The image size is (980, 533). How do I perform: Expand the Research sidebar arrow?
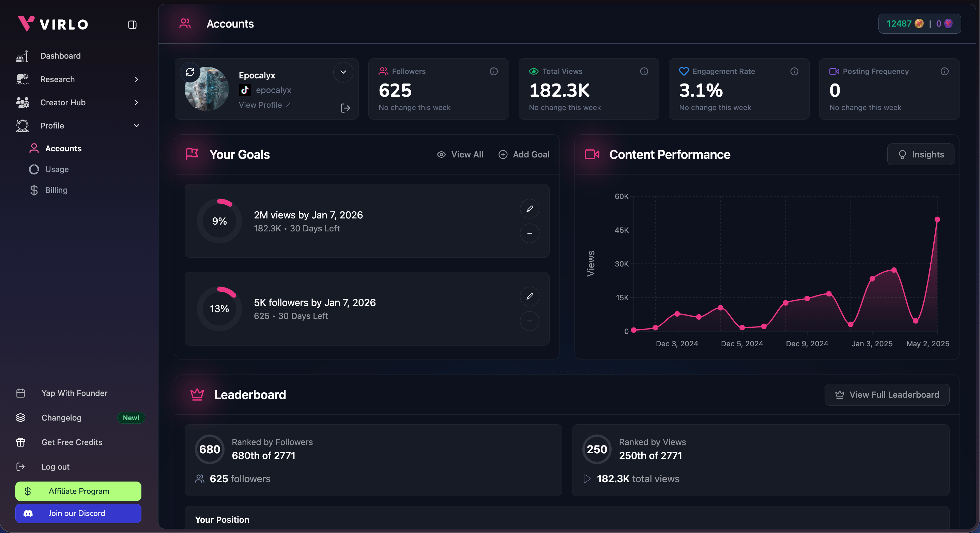136,79
